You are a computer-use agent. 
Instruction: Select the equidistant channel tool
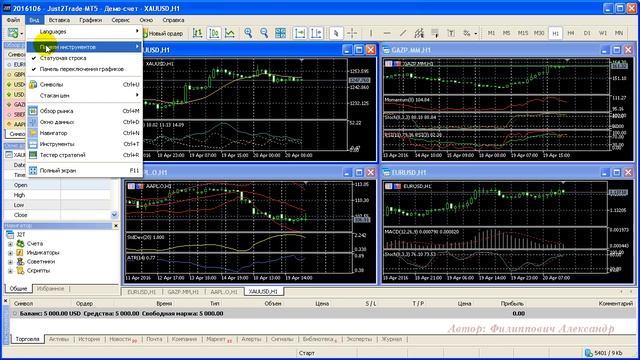pos(419,33)
